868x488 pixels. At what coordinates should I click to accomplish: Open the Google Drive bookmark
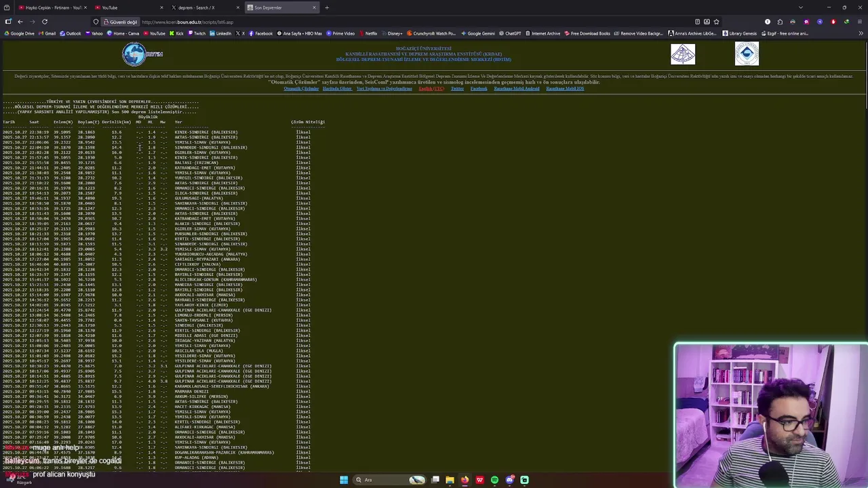[x=19, y=33]
